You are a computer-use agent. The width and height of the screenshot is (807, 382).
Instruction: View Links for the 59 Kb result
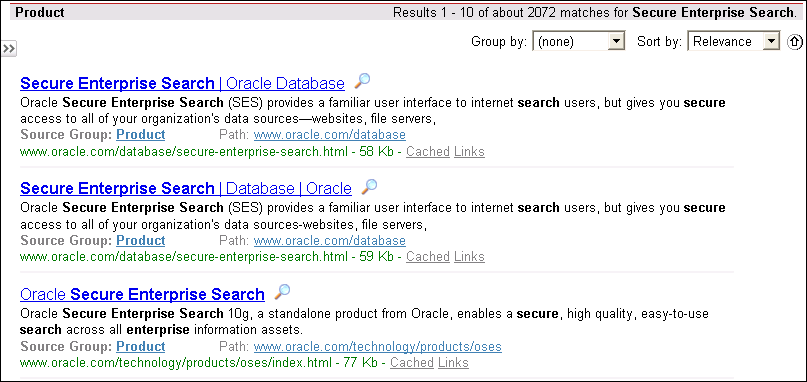[x=469, y=256]
